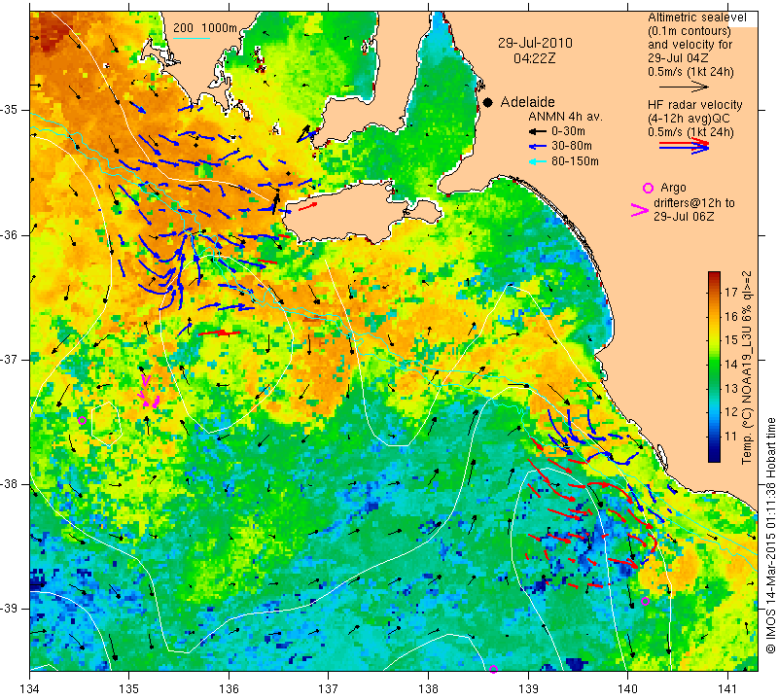
Task: Click the '137' longitude axis label
Action: tap(329, 689)
